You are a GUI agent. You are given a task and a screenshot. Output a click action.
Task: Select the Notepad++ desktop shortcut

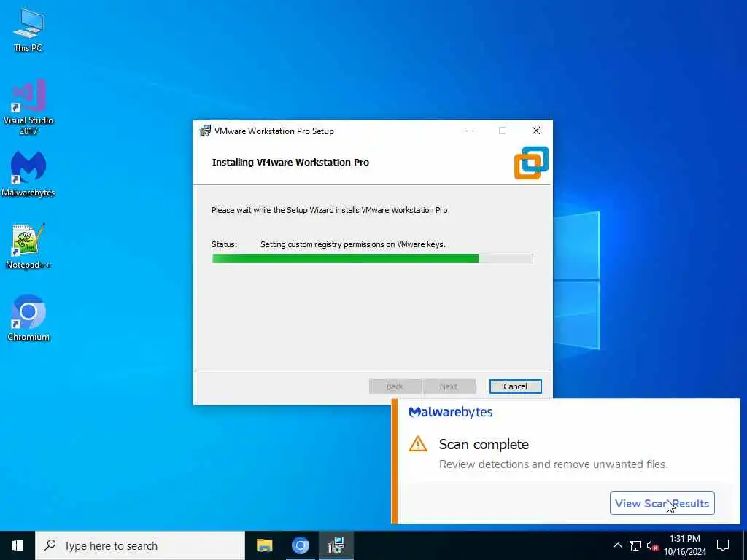pyautogui.click(x=28, y=246)
